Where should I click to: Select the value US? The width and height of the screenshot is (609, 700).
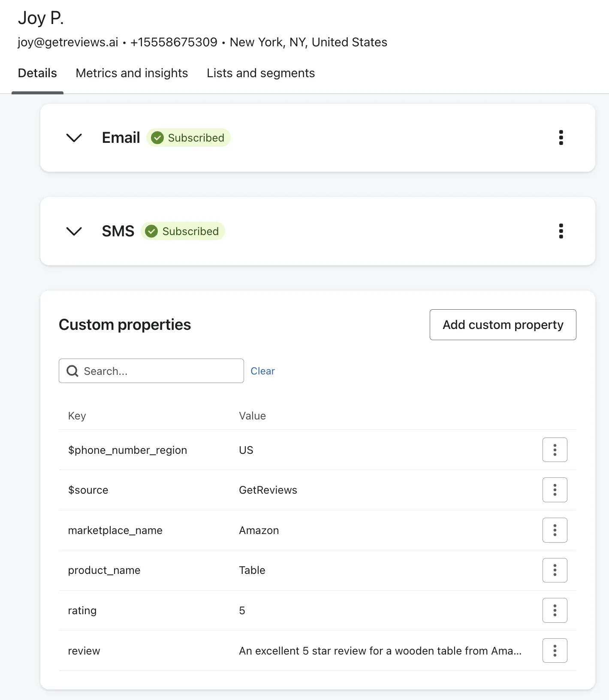[246, 450]
